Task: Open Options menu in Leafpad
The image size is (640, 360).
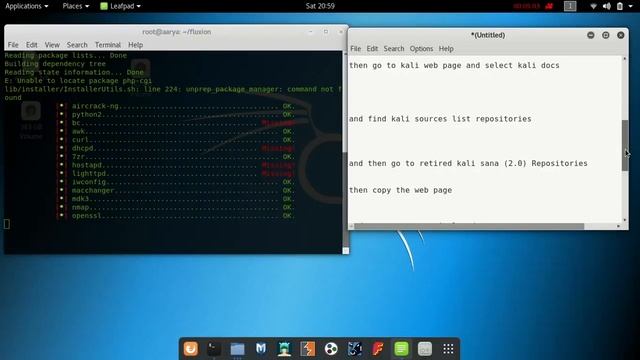Action: point(421,49)
